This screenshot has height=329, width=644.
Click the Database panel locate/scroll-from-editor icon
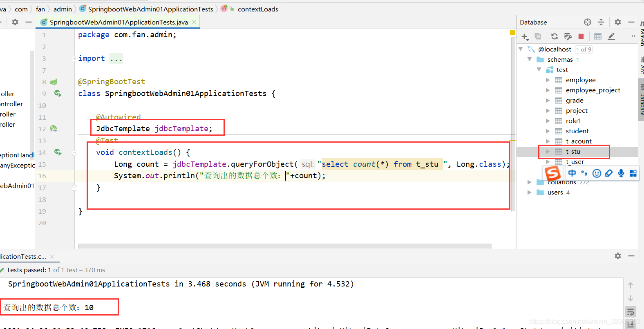pyautogui.click(x=588, y=22)
